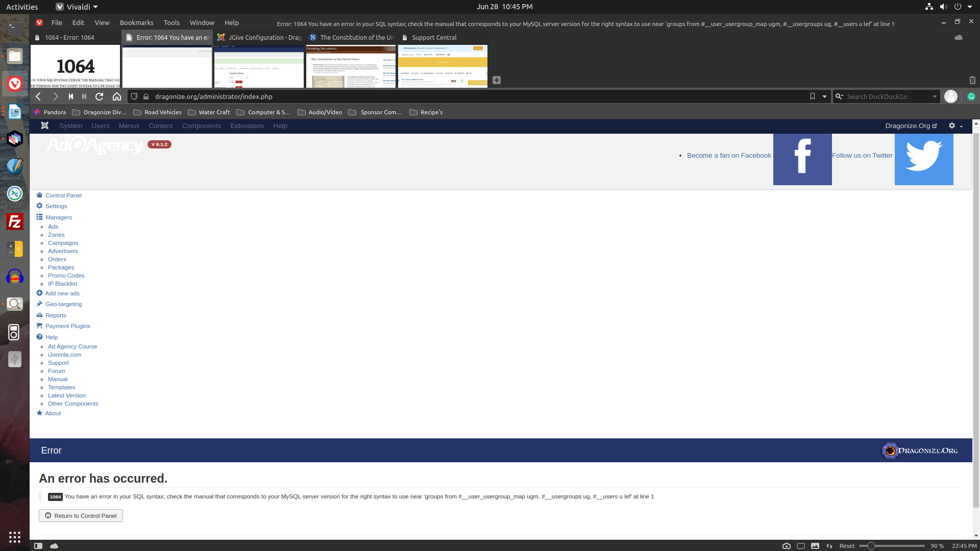Click the Facebook logo image
Screen dimensions: 980x551
[x=802, y=159]
